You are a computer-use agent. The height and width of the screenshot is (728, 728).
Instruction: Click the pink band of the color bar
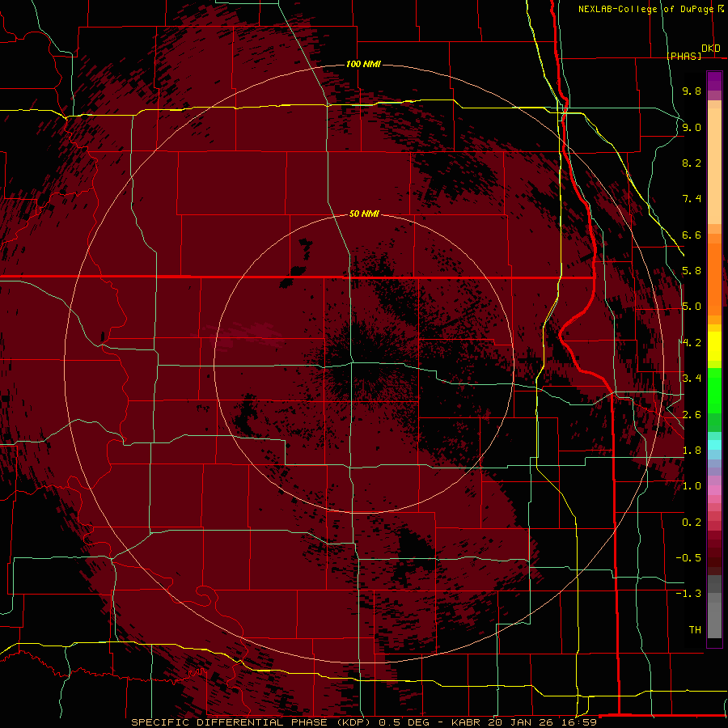[714, 490]
